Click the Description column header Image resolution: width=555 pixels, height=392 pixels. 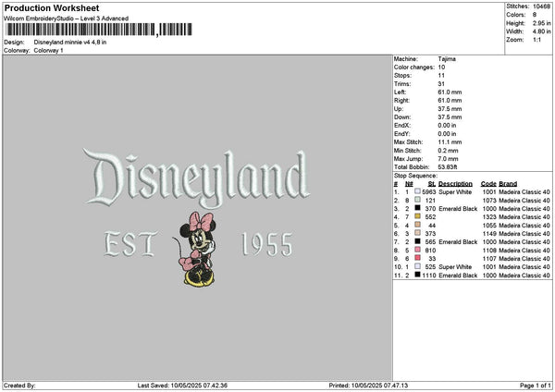[455, 184]
